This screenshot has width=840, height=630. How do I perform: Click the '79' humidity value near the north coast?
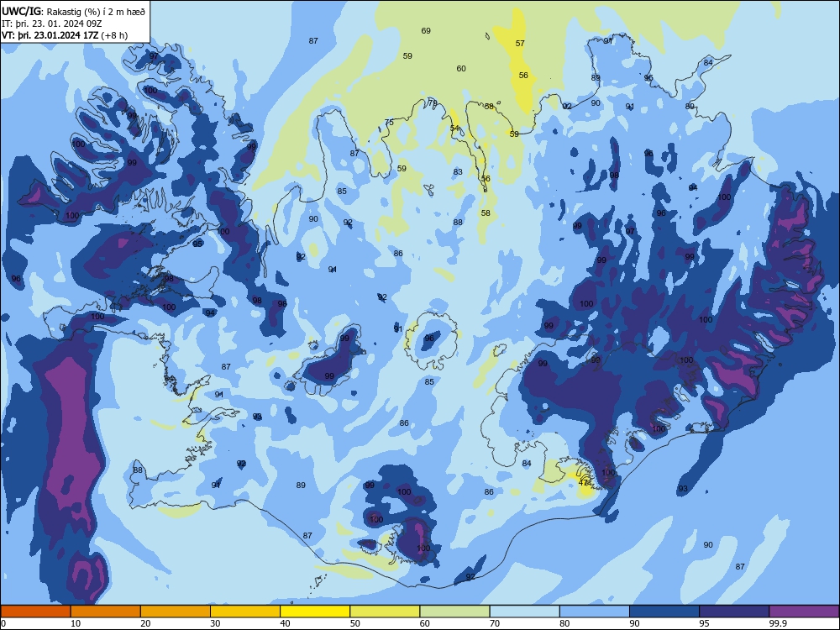click(x=433, y=102)
